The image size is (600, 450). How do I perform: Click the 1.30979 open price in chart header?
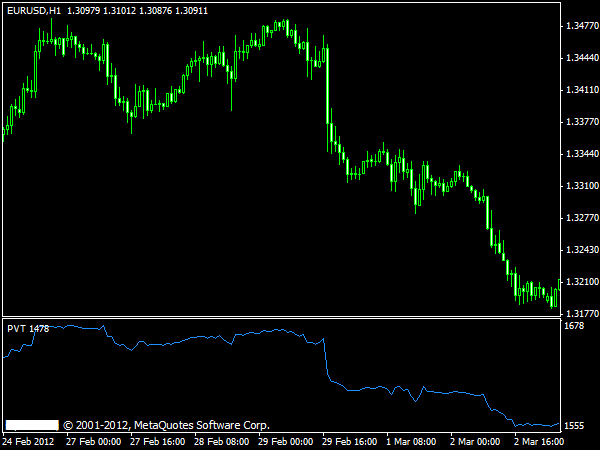[x=84, y=11]
